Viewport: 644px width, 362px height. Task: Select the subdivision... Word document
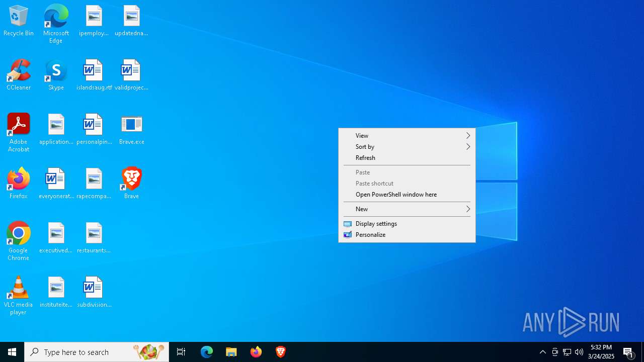tap(94, 293)
